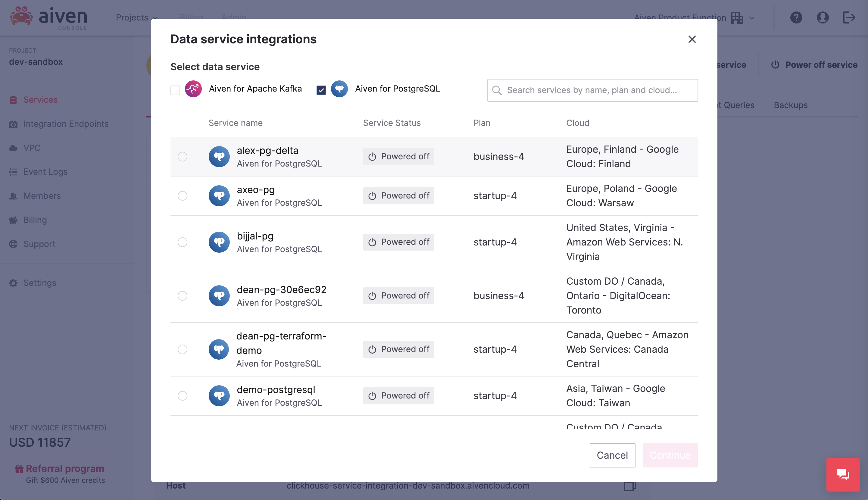
Task: Click the alex-pg-delta PostgreSQL icon
Action: click(219, 157)
